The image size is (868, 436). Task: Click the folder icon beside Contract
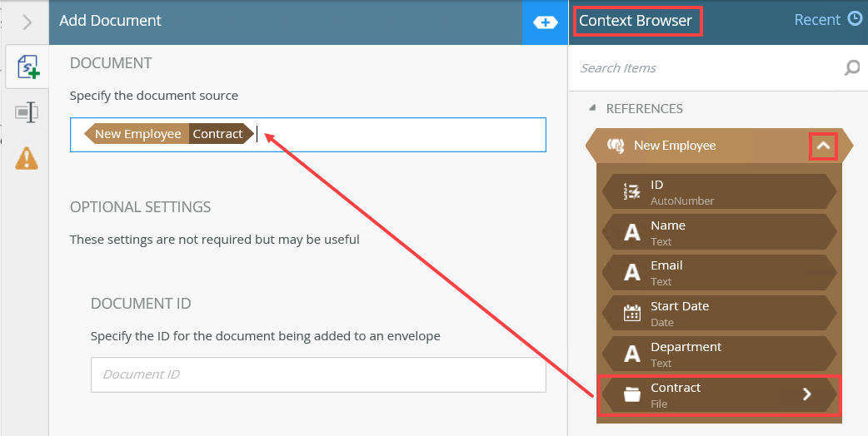point(631,394)
